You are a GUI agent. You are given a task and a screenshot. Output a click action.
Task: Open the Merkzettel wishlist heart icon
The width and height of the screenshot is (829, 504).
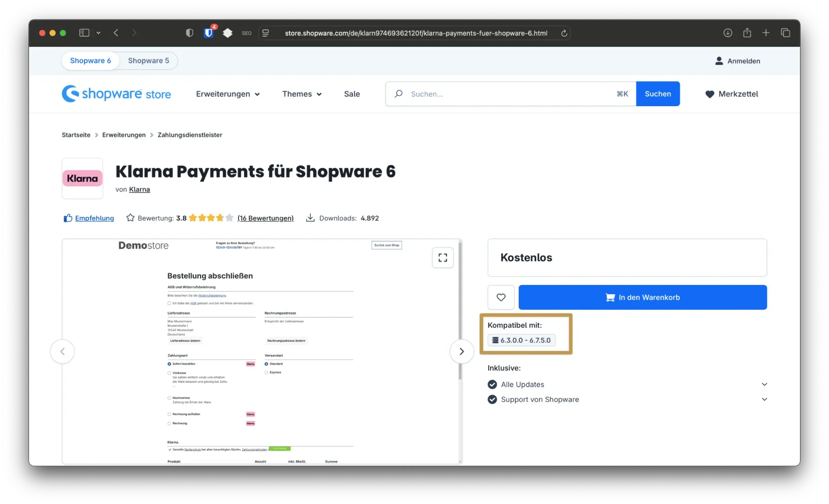[x=709, y=94]
